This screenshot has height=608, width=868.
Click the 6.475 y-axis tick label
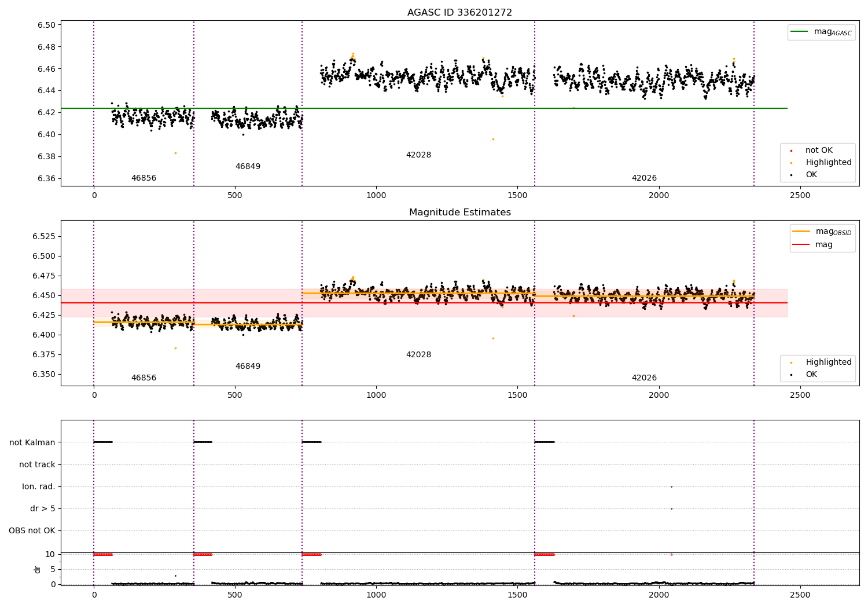pyautogui.click(x=44, y=276)
